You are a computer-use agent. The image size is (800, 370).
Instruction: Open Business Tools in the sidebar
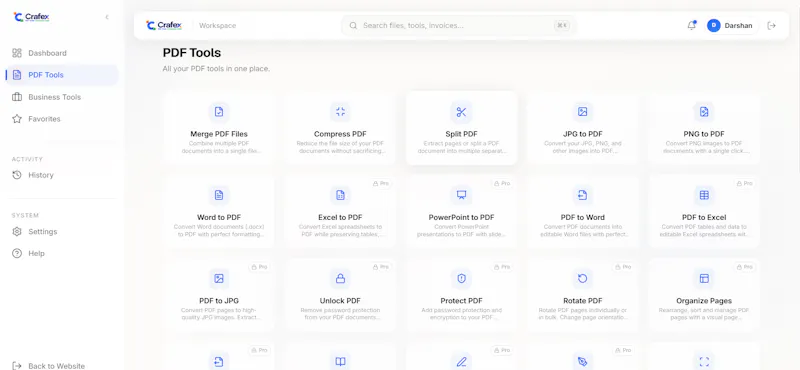[61, 97]
